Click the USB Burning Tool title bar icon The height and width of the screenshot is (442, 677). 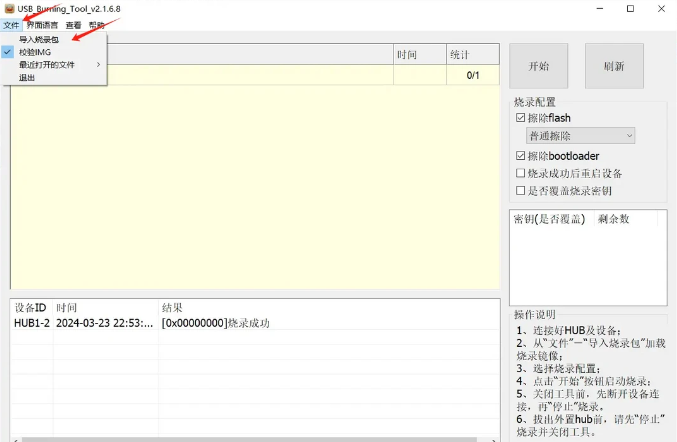pos(9,9)
